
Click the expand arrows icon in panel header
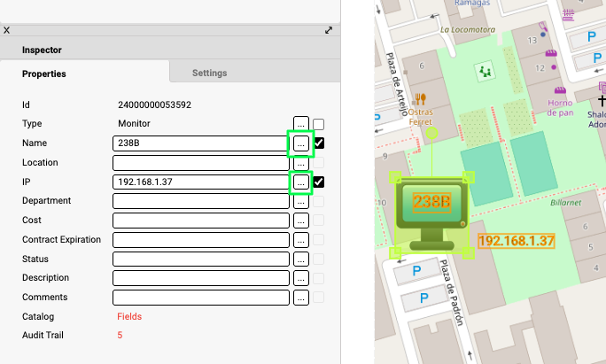coord(329,30)
